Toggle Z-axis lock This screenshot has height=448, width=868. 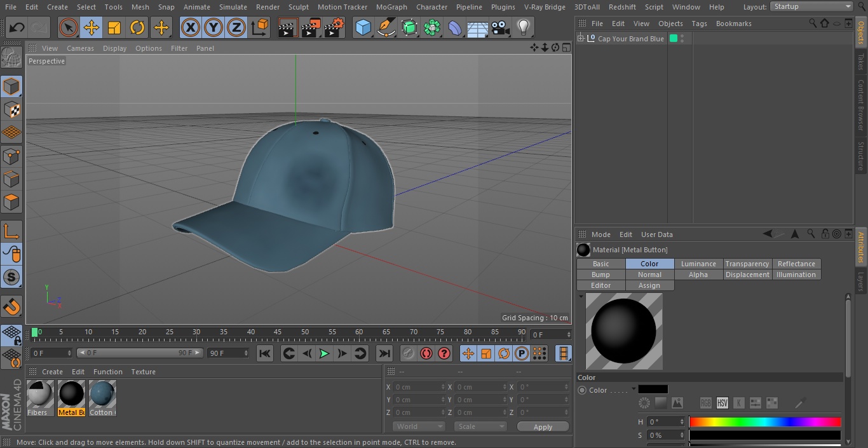pos(236,28)
